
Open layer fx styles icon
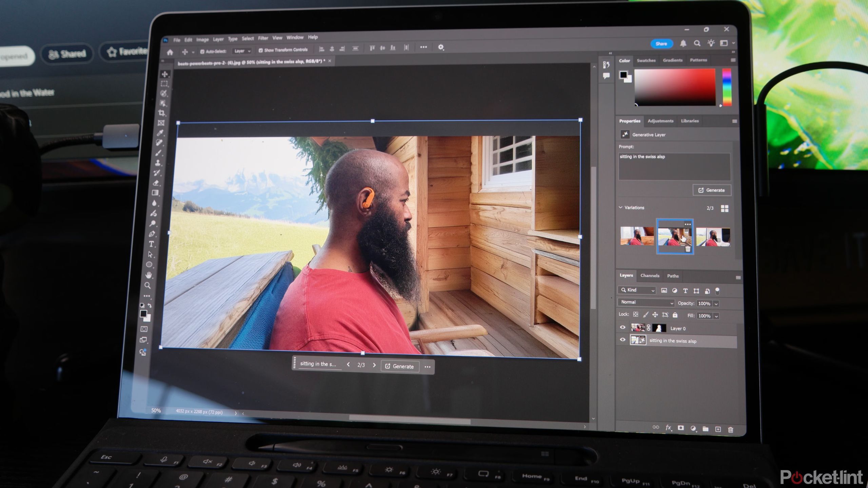pyautogui.click(x=668, y=428)
